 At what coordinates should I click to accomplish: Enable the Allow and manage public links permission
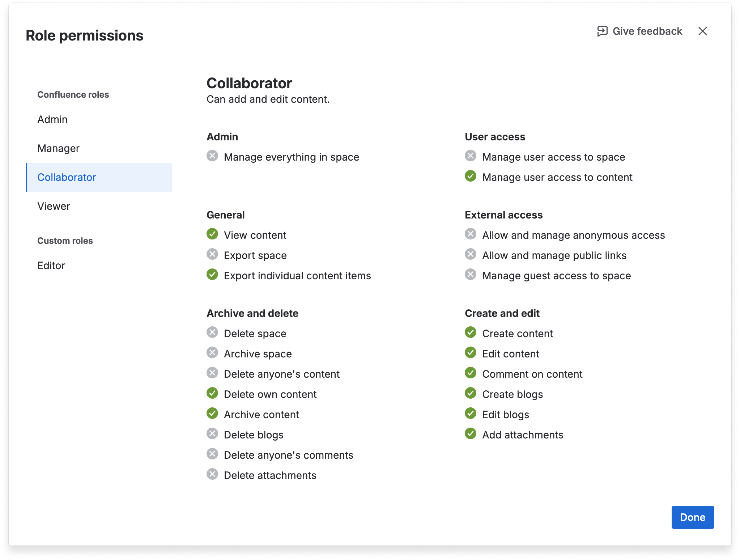pyautogui.click(x=470, y=254)
